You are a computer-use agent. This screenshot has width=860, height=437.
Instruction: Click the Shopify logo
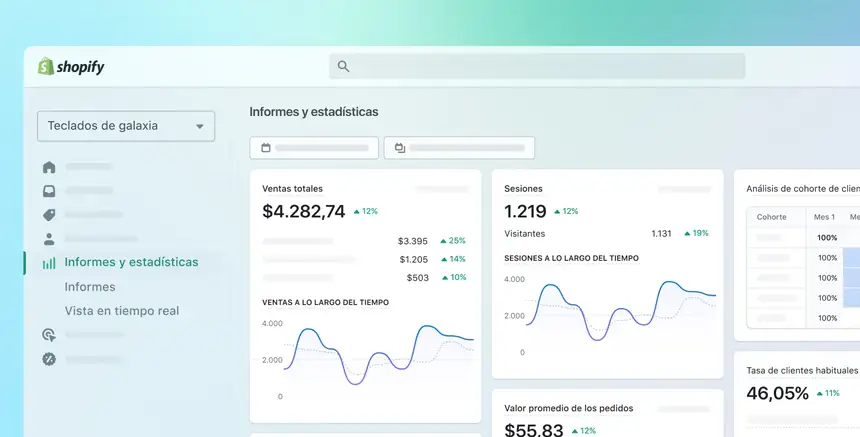71,67
